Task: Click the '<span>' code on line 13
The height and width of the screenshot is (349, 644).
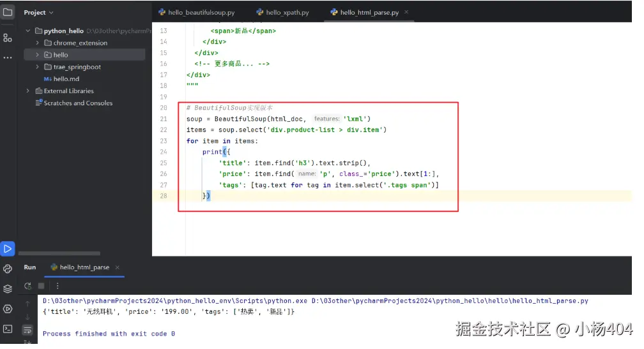Action: tap(222, 31)
